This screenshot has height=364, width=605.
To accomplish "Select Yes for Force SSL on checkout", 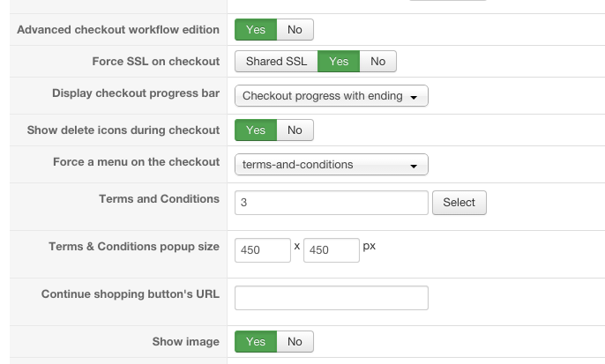I will 339,62.
